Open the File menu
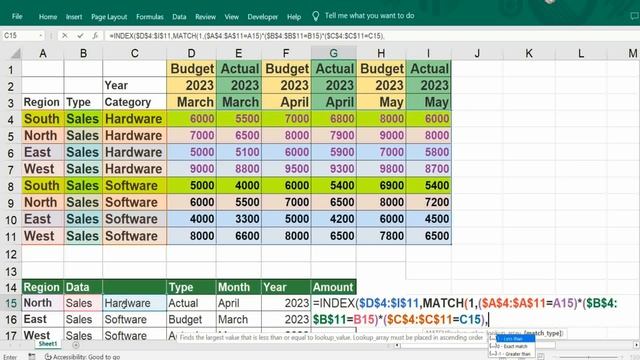 coord(17,16)
